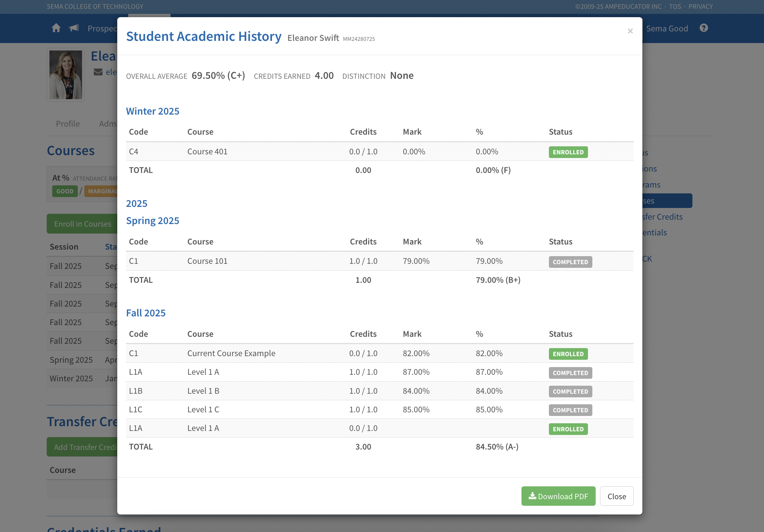764x532 pixels.
Task: Open the Profile tab
Action: point(68,124)
